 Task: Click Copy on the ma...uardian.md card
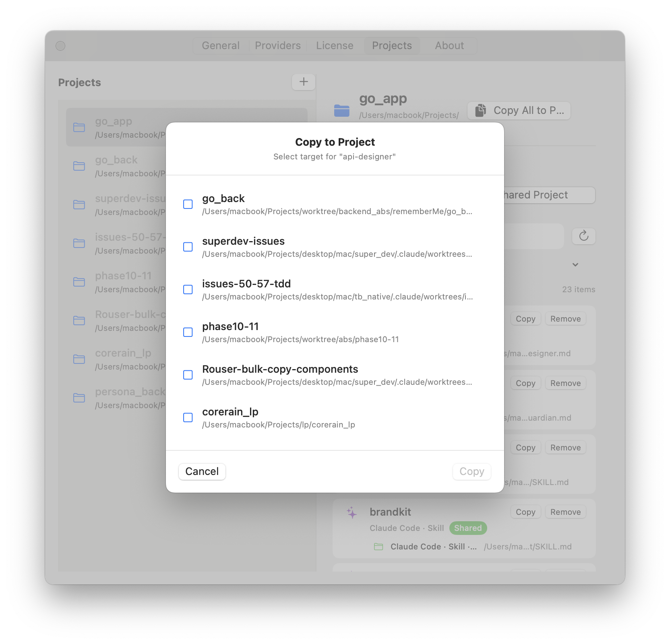click(525, 383)
